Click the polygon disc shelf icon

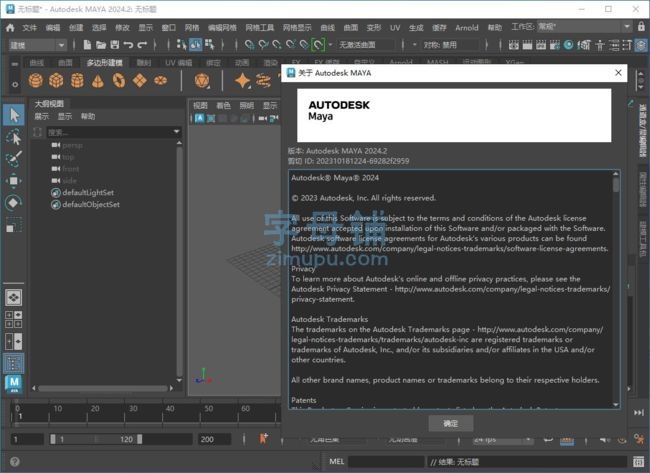(160, 80)
